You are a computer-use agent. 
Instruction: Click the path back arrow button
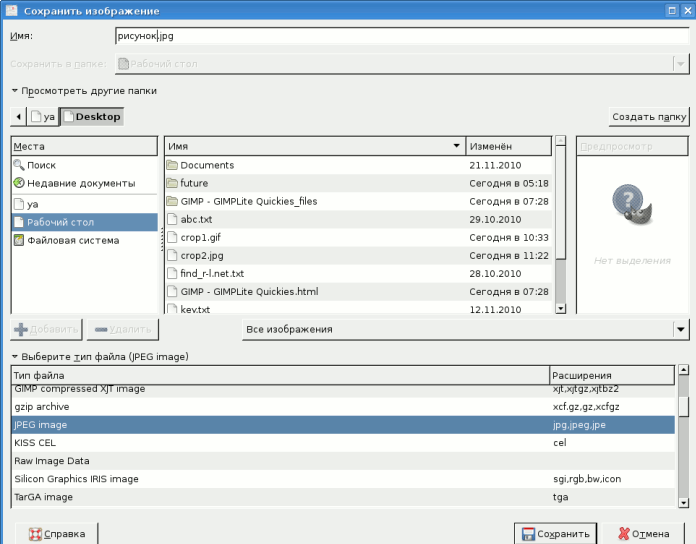[18, 117]
